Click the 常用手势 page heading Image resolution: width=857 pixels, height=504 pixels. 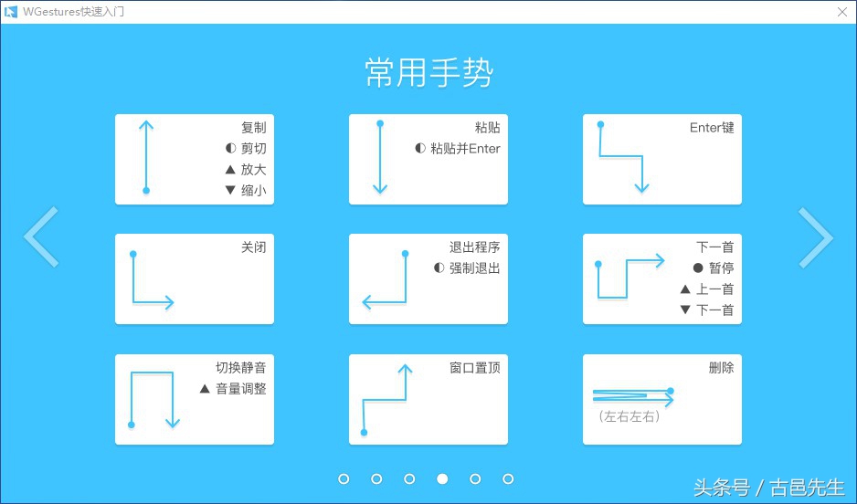pos(428,73)
